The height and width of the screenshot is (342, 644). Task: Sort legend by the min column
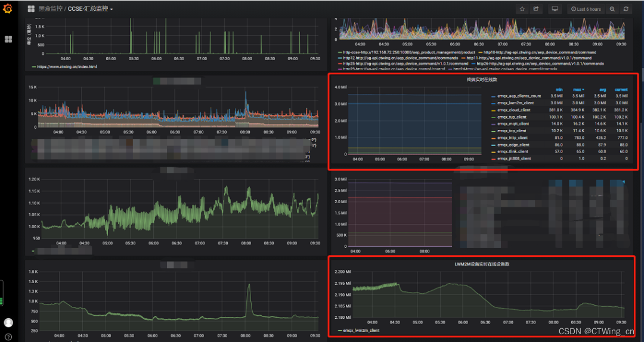point(559,89)
